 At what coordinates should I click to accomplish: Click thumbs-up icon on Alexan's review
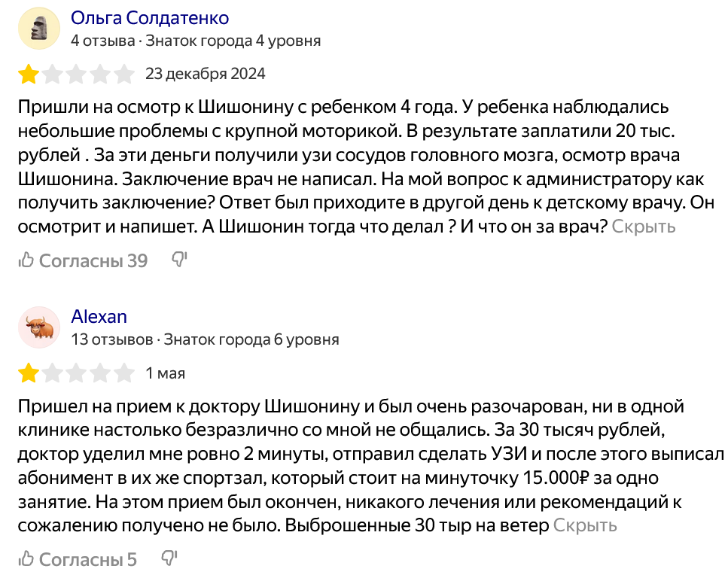pos(26,558)
